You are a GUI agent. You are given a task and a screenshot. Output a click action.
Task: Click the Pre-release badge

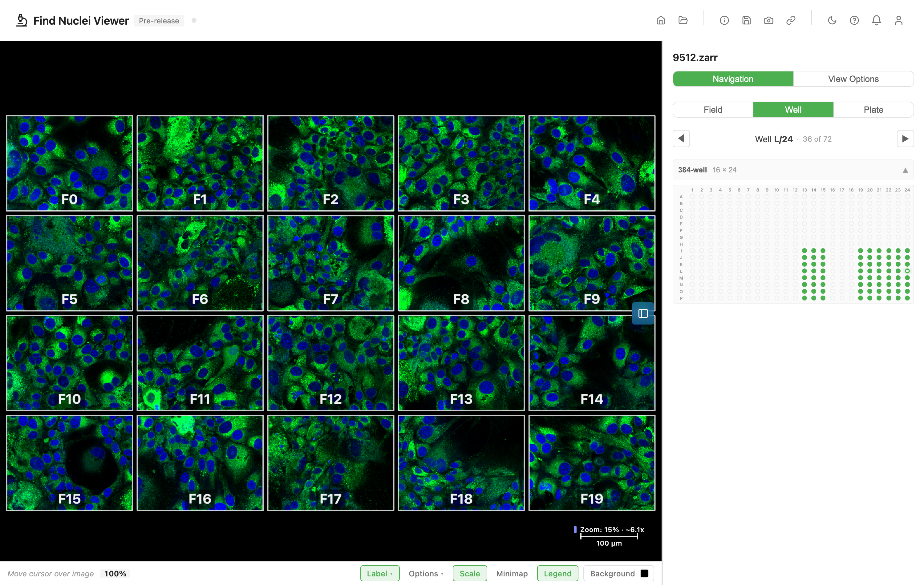point(159,21)
